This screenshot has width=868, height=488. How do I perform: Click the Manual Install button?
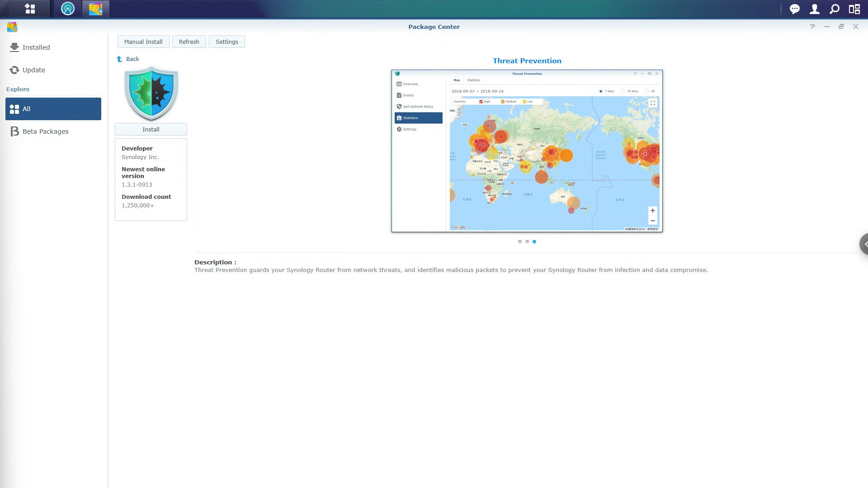pyautogui.click(x=143, y=42)
